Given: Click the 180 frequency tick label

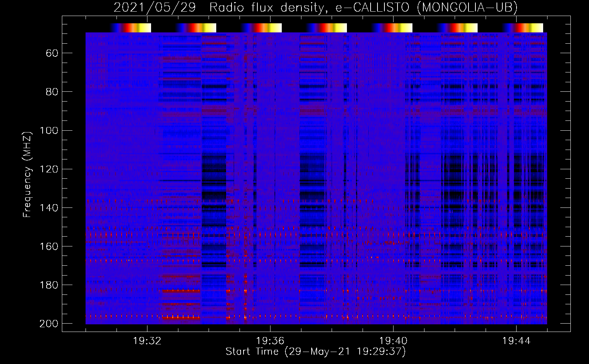Looking at the screenshot, I should point(49,285).
